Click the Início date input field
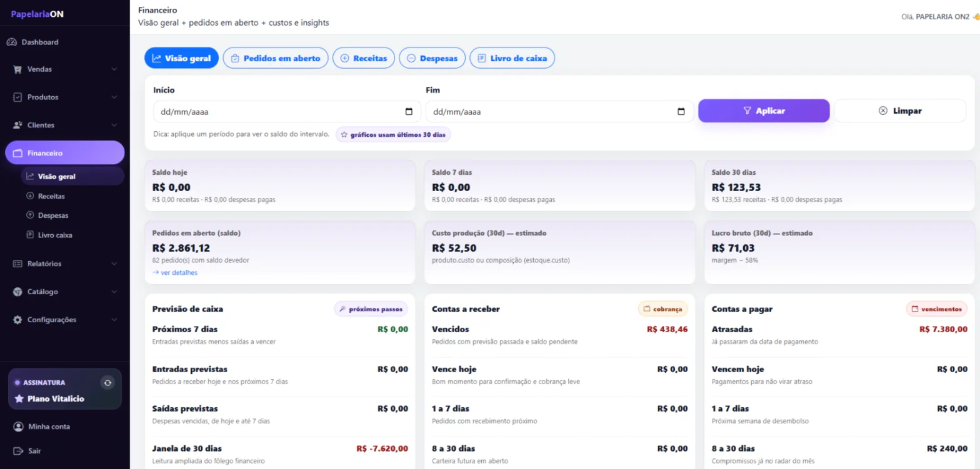980x469 pixels. click(x=287, y=112)
